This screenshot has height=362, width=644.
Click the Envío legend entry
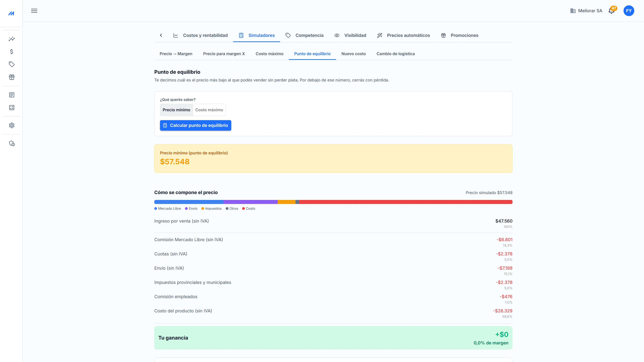(x=191, y=209)
